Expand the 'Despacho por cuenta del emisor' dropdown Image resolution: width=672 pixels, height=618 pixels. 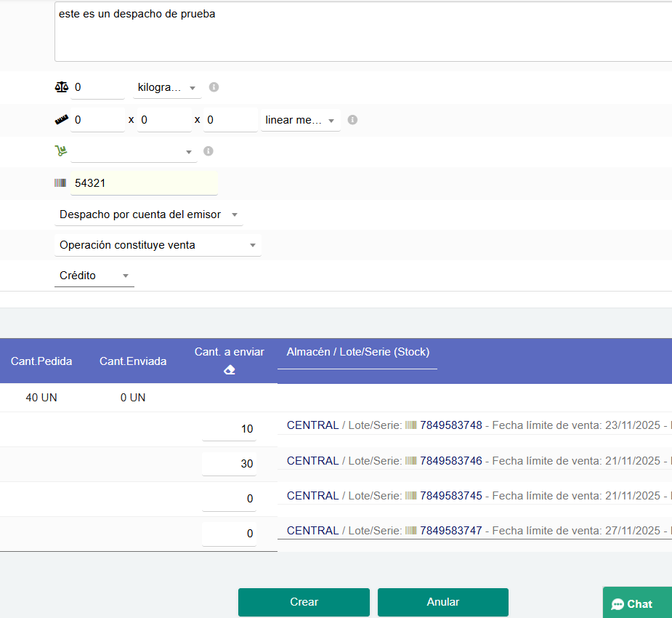(149, 214)
